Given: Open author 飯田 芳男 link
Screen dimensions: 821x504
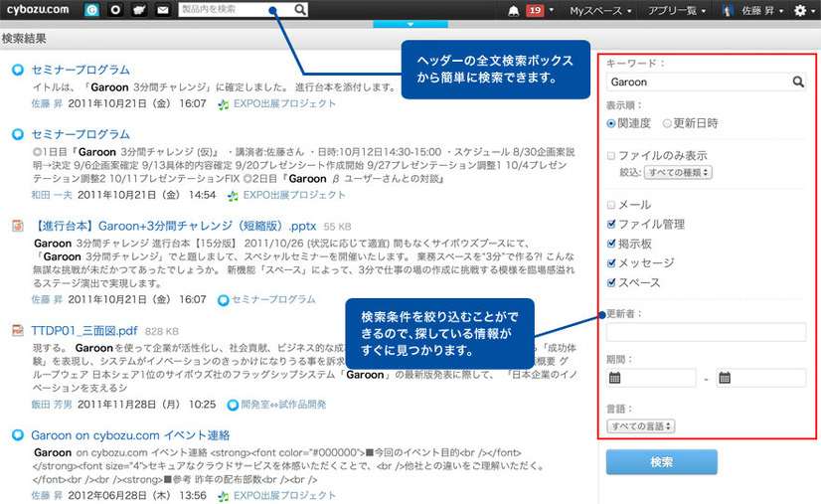Looking at the screenshot, I should pos(52,405).
